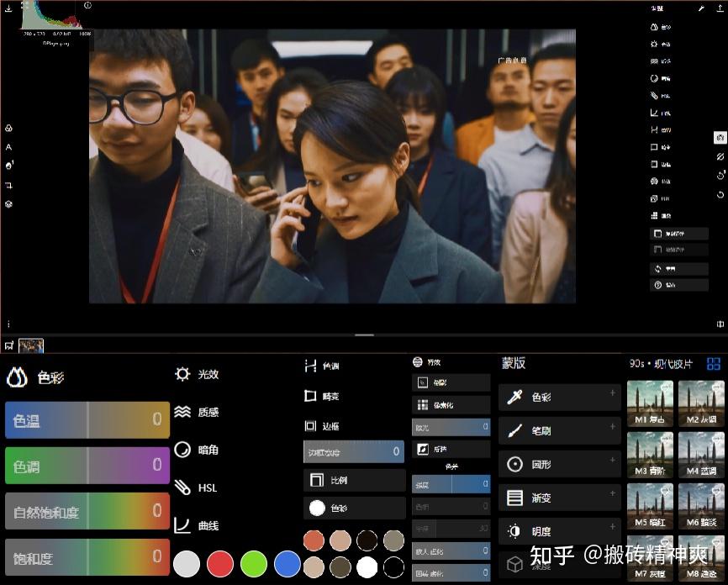Select the text tool 'A' in the left sidebar
Image resolution: width=728 pixels, height=585 pixels.
pos(8,147)
